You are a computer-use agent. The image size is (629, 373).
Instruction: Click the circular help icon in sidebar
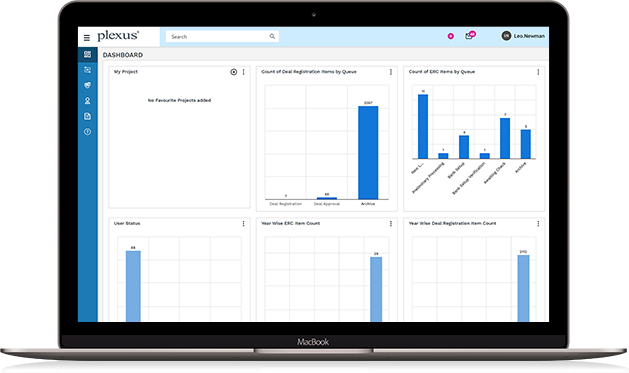[x=87, y=132]
